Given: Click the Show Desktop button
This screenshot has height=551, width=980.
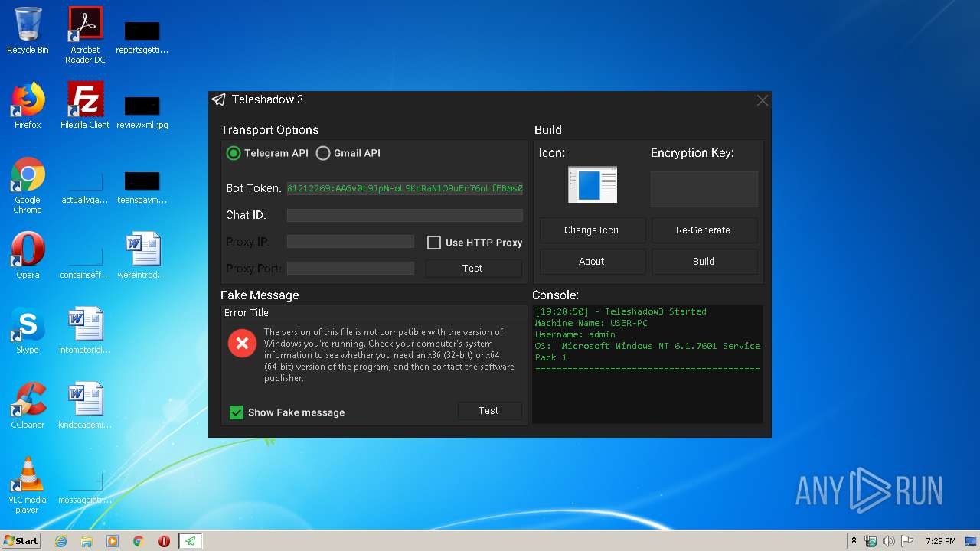Looking at the screenshot, I should (971, 541).
